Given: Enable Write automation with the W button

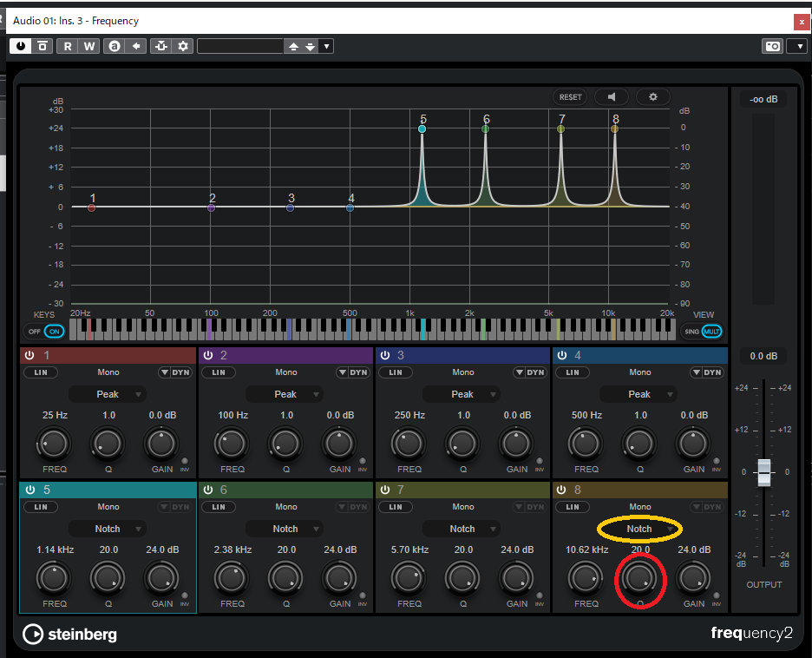Looking at the screenshot, I should [x=89, y=46].
